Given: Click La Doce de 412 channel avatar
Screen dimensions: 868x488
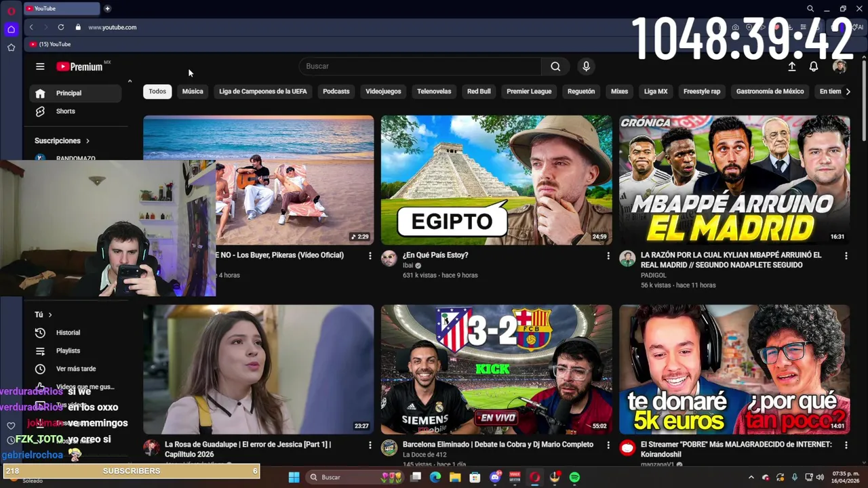Looking at the screenshot, I should coord(389,447).
